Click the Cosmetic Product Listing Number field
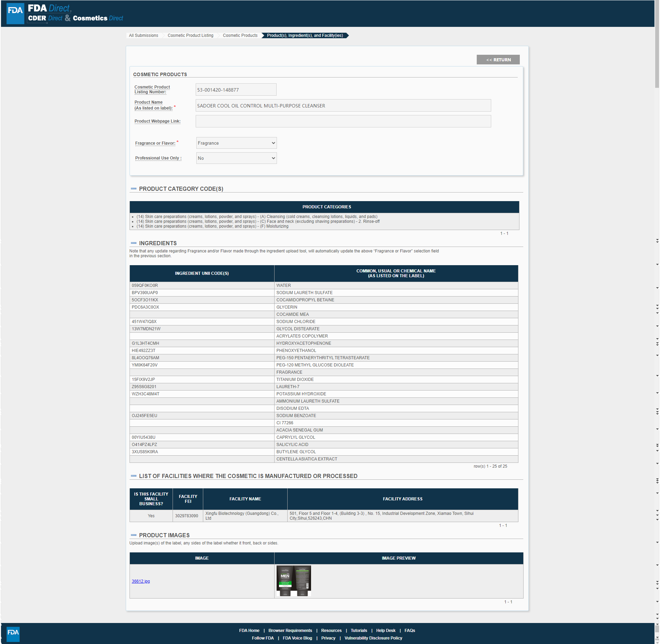Screen dimensions: 660x644 point(236,90)
